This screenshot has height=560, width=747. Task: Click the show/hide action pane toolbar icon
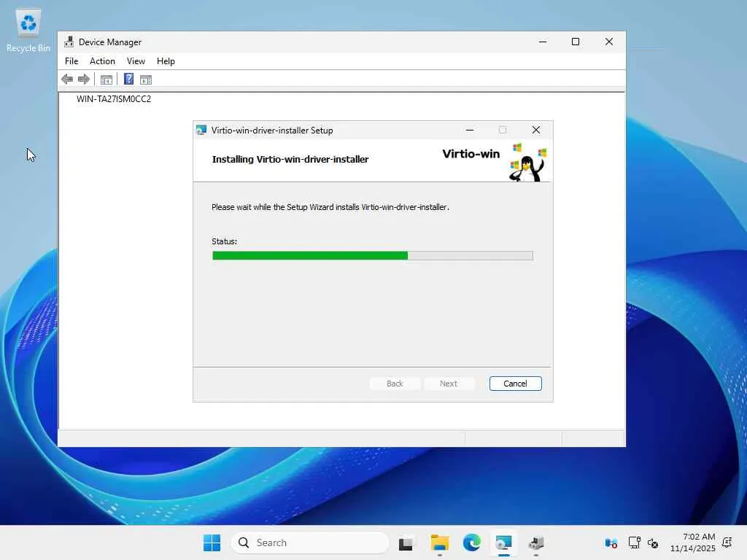(x=146, y=79)
